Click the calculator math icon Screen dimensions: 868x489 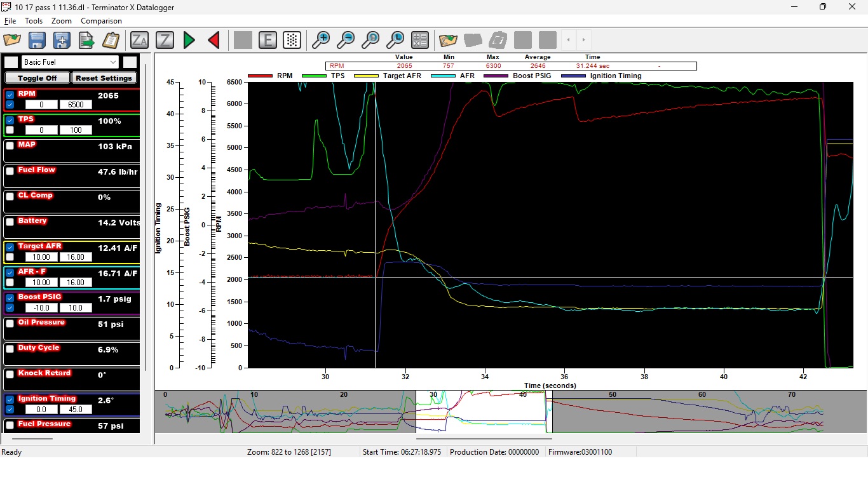(x=420, y=40)
